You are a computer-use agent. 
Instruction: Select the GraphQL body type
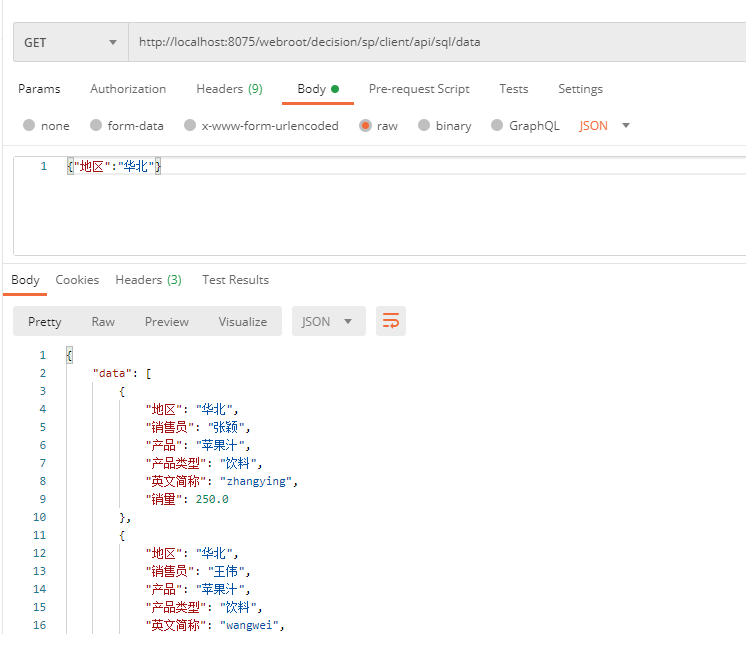[x=497, y=125]
